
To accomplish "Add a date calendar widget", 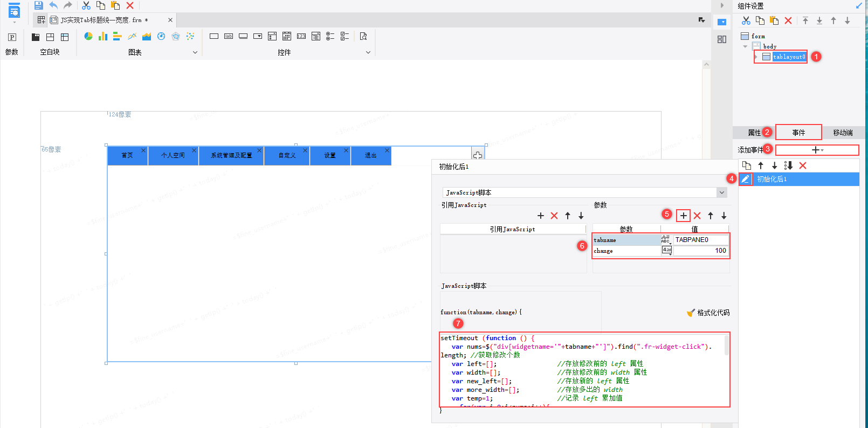I will [287, 36].
